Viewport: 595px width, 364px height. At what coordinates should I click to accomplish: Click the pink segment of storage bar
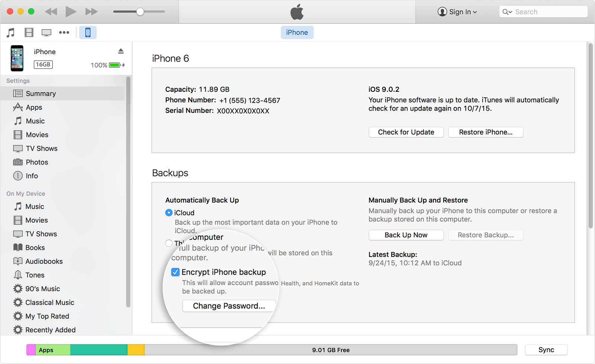click(31, 350)
